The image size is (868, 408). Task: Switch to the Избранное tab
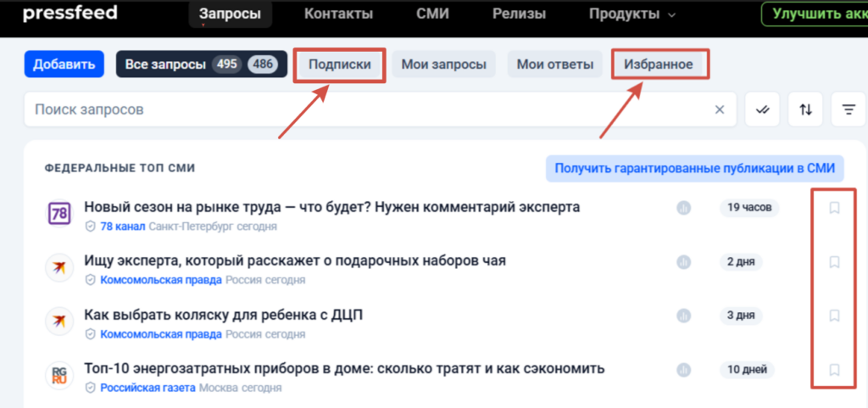coord(658,64)
